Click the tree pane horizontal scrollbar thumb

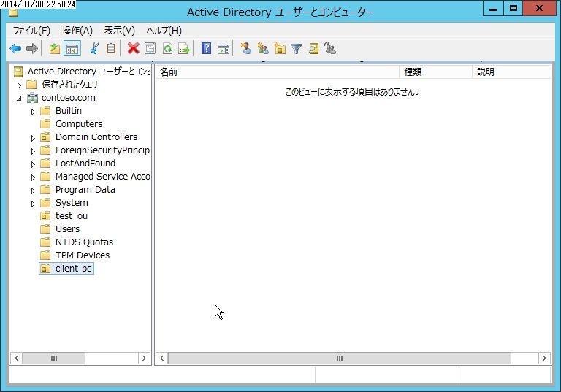pos(54,358)
